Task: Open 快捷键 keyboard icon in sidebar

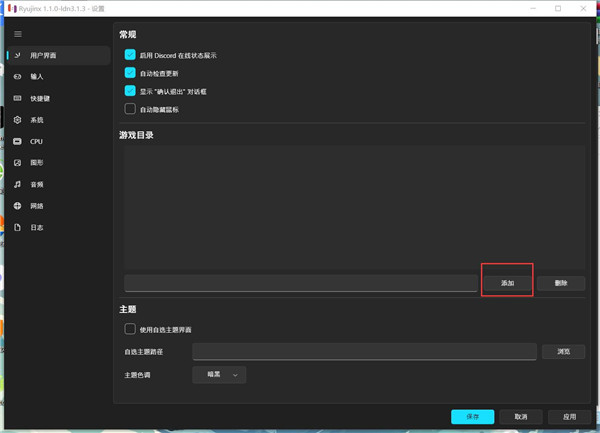Action: 17,99
